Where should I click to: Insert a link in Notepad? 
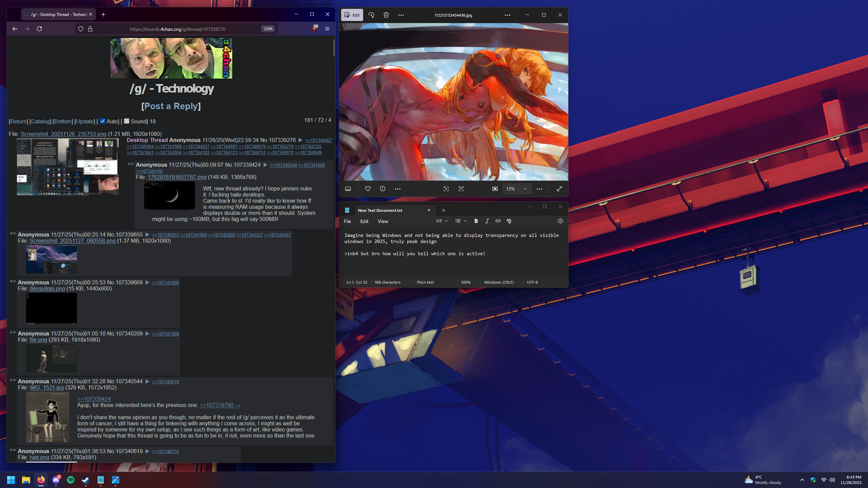click(x=498, y=221)
